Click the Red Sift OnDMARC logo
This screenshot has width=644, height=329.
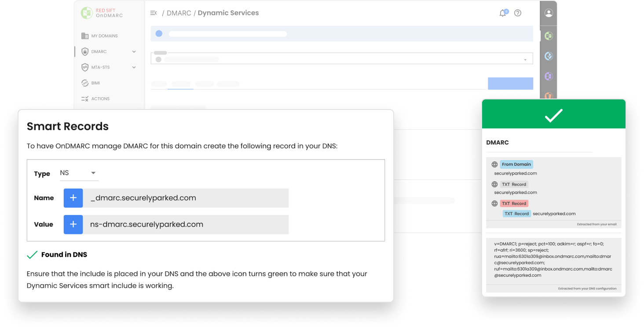click(x=102, y=13)
